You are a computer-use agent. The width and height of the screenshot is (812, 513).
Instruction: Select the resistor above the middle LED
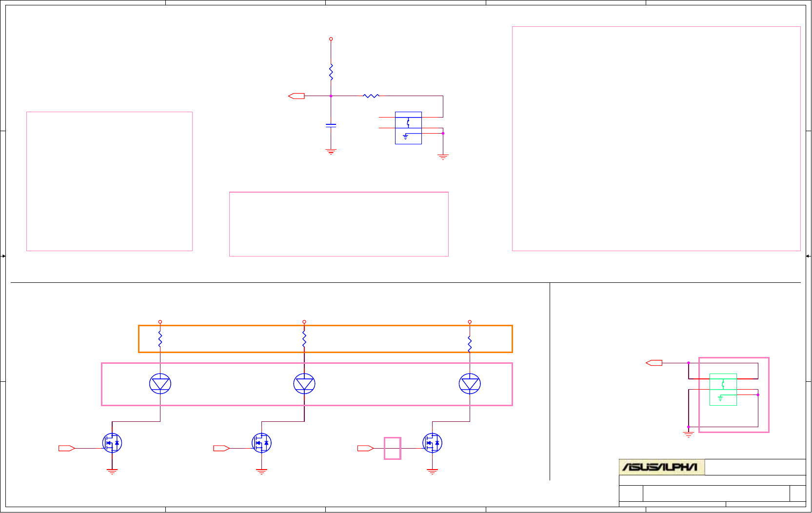304,339
